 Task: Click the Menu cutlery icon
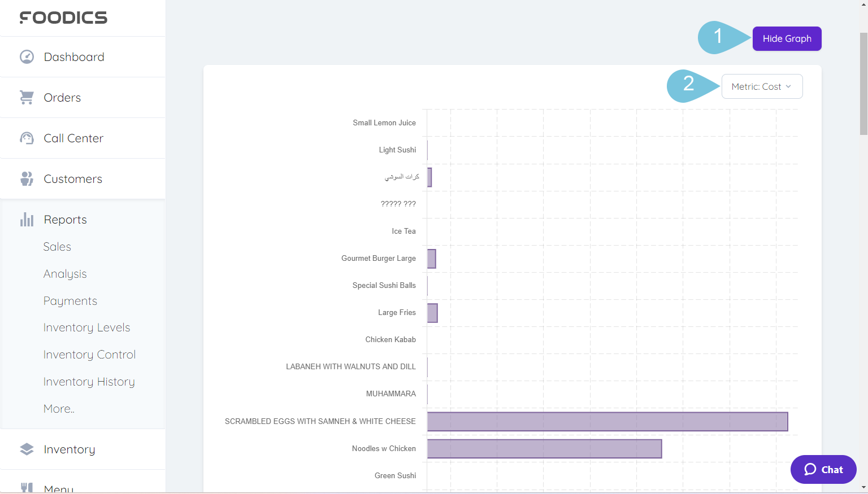(x=27, y=488)
